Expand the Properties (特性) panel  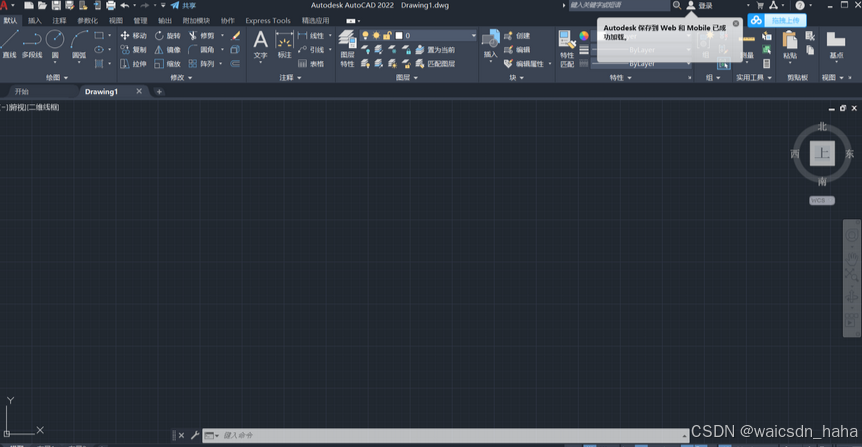[620, 78]
